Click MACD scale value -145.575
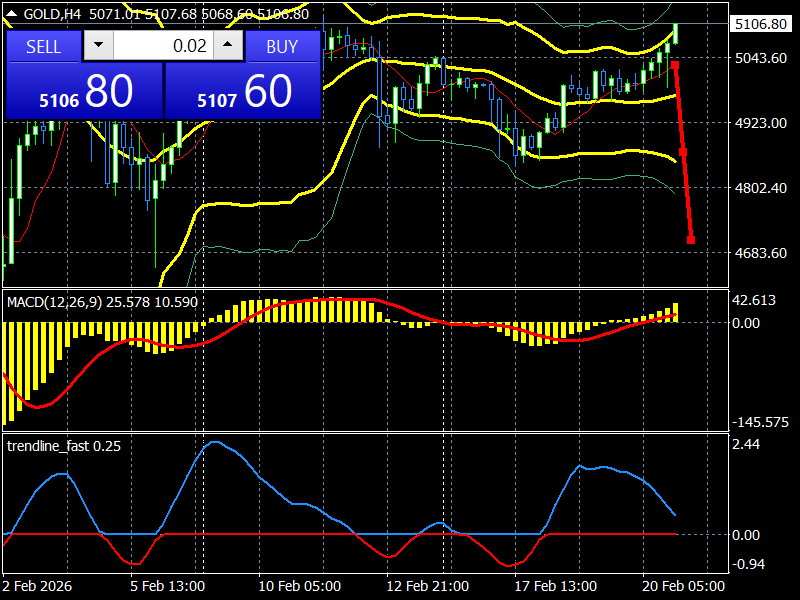Image resolution: width=800 pixels, height=600 pixels. pyautogui.click(x=760, y=422)
